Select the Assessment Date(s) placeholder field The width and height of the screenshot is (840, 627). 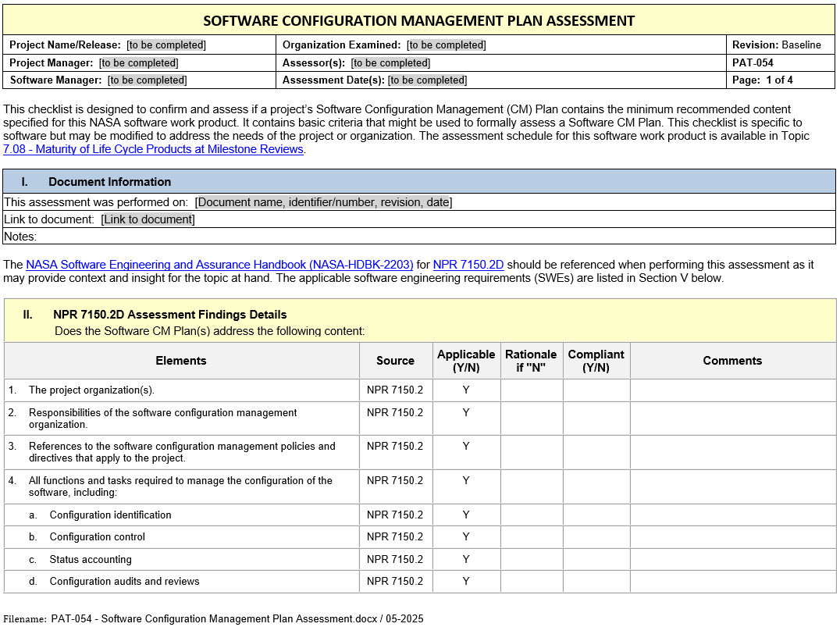pos(427,80)
